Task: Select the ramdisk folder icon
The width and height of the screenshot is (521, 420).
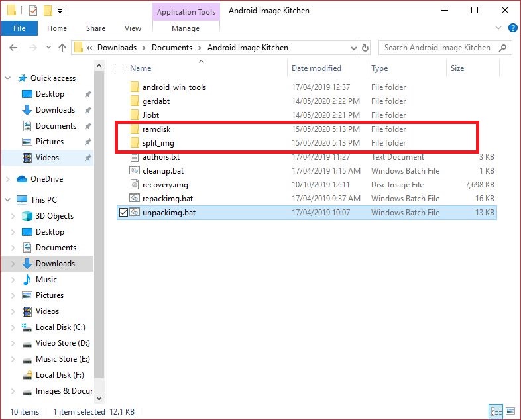Action: [x=135, y=129]
